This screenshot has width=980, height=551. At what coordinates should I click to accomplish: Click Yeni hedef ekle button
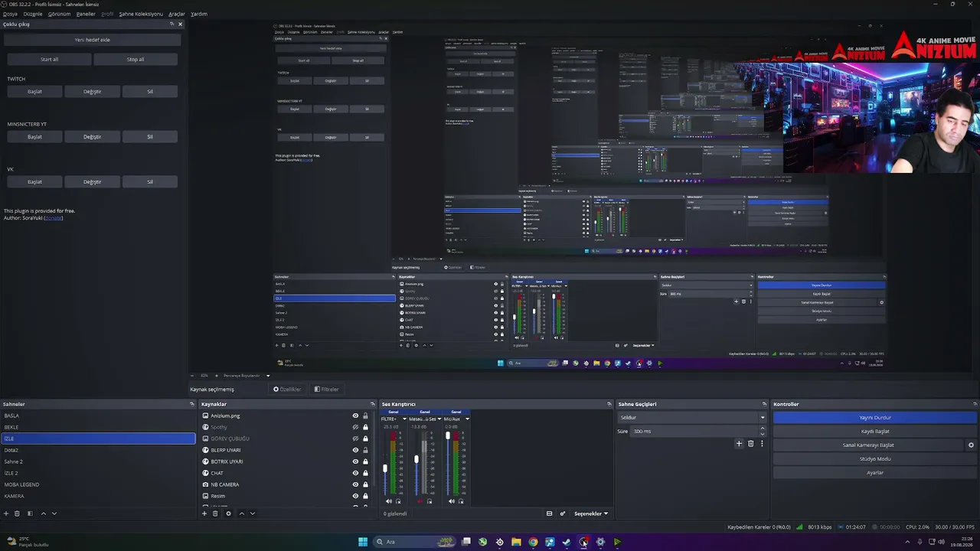pyautogui.click(x=92, y=40)
